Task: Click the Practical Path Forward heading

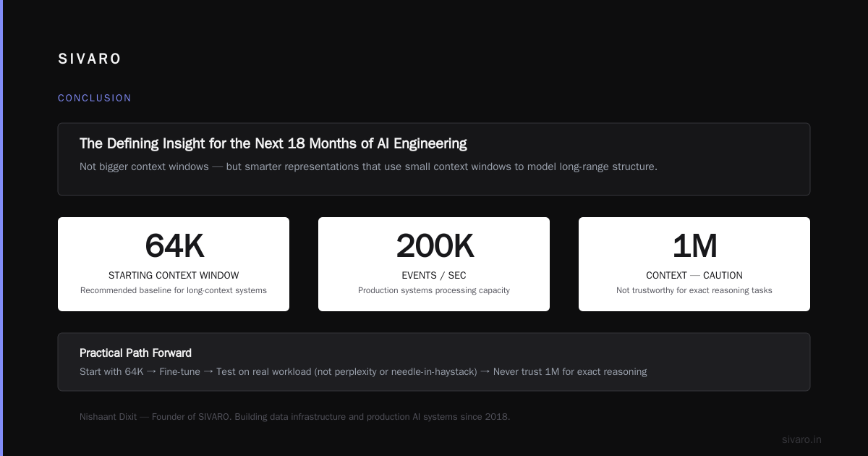Action: [135, 353]
